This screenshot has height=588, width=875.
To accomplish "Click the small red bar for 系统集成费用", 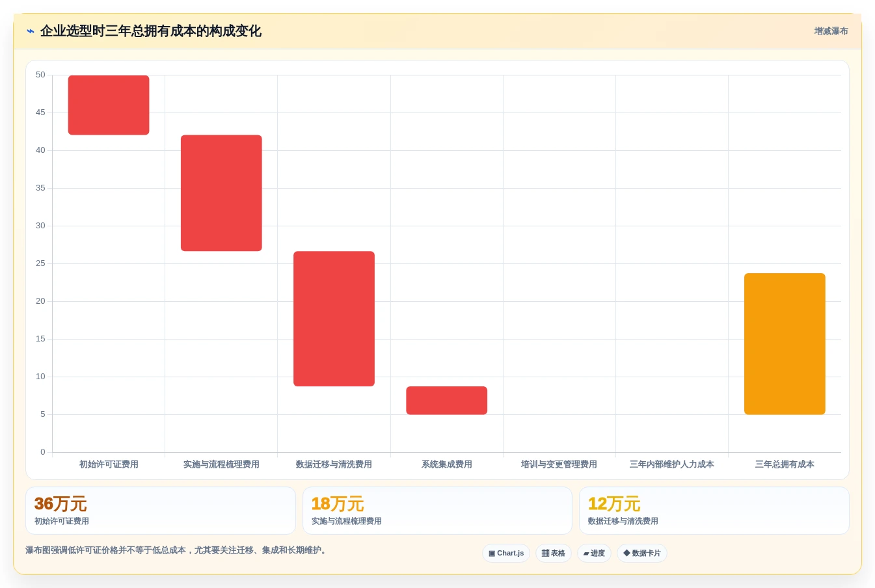I will [x=446, y=401].
